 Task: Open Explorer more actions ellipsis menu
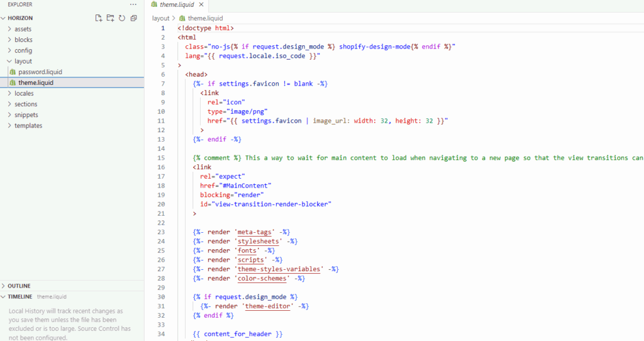click(x=133, y=4)
